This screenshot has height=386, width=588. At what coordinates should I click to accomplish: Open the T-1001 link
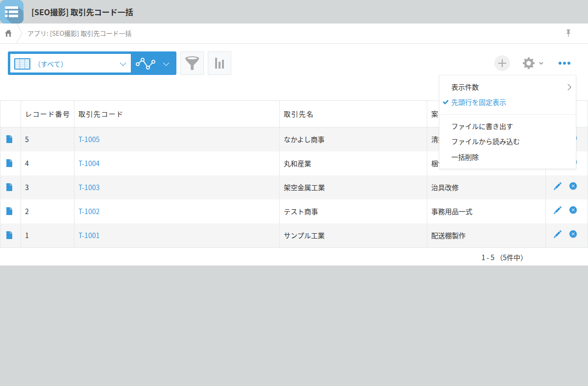[89, 236]
